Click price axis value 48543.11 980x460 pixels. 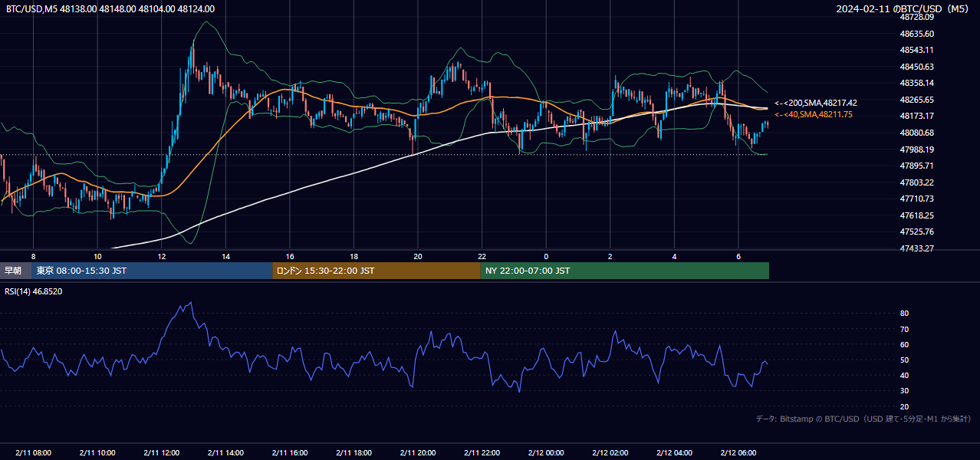(x=917, y=50)
